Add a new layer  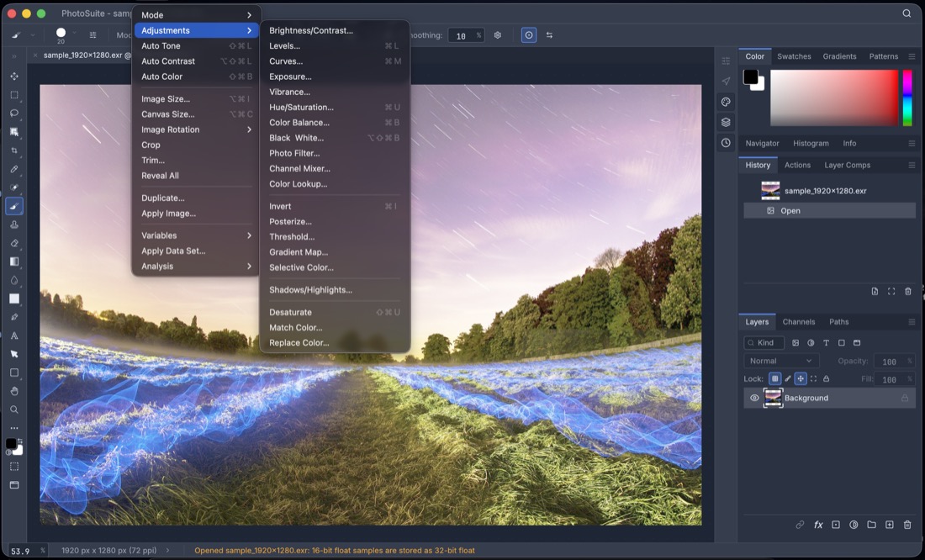[x=890, y=525]
